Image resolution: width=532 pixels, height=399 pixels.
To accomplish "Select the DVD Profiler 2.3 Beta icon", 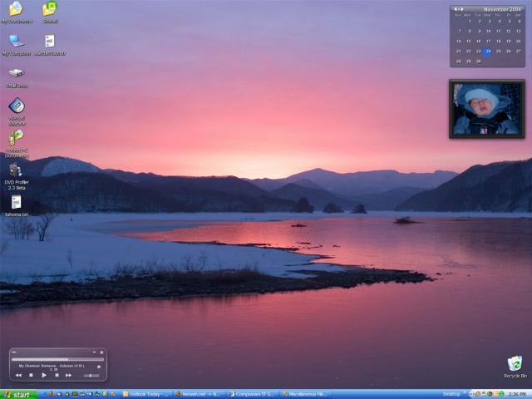I will (x=17, y=176).
